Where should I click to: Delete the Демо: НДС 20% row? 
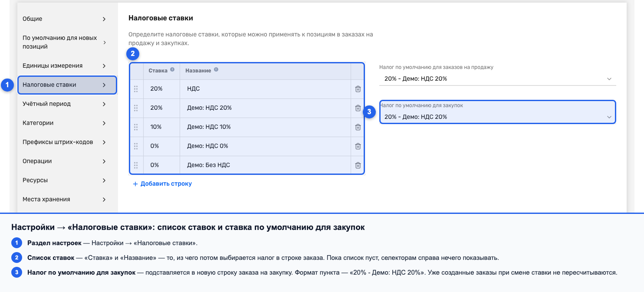[358, 108]
